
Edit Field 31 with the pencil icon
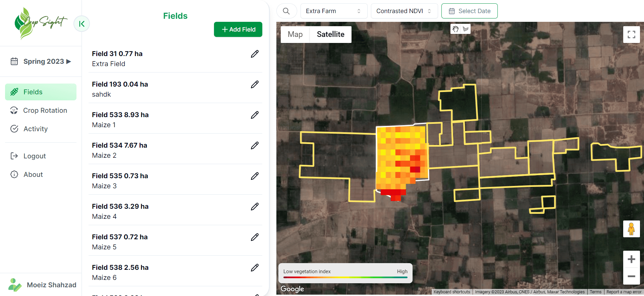coord(255,54)
